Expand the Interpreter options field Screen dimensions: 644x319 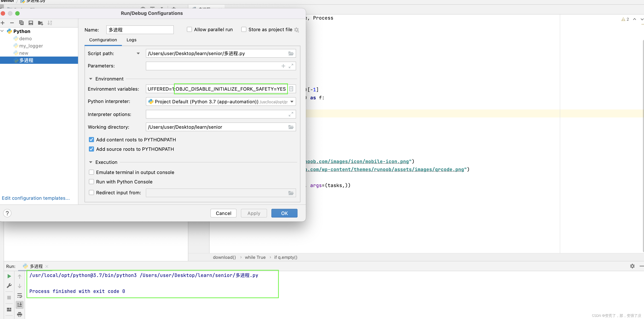[x=291, y=114]
